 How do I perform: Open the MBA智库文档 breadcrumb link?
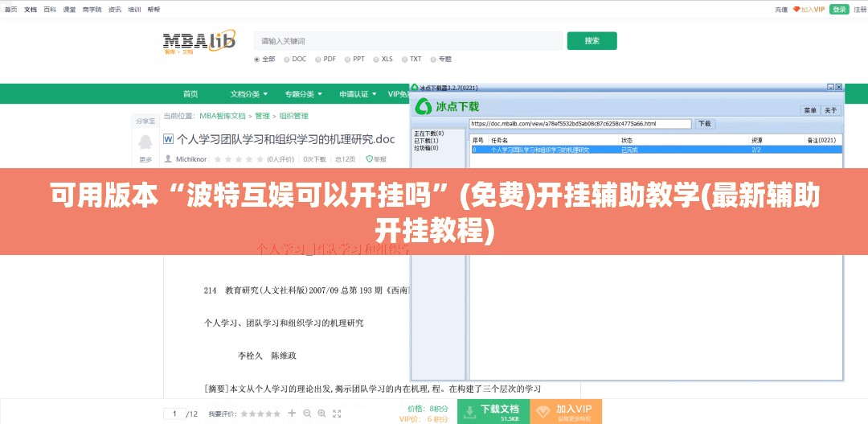click(x=223, y=116)
